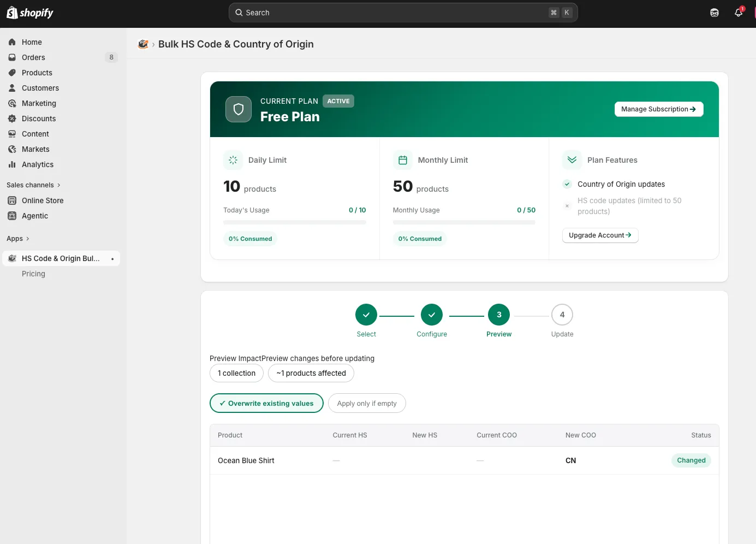Jump to the Update step 4
The height and width of the screenshot is (544, 756).
click(562, 315)
